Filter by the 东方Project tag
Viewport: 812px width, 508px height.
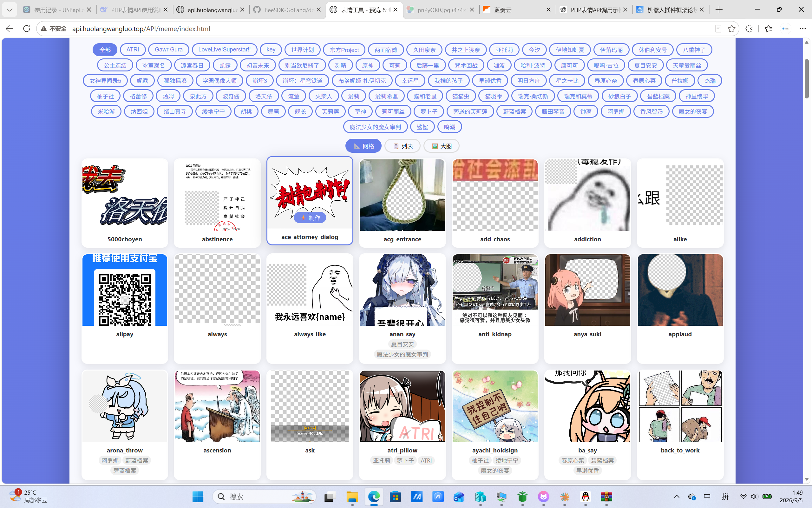point(344,50)
